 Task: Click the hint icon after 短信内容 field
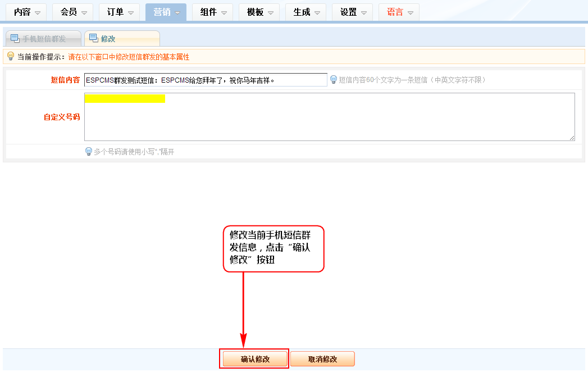(x=333, y=80)
